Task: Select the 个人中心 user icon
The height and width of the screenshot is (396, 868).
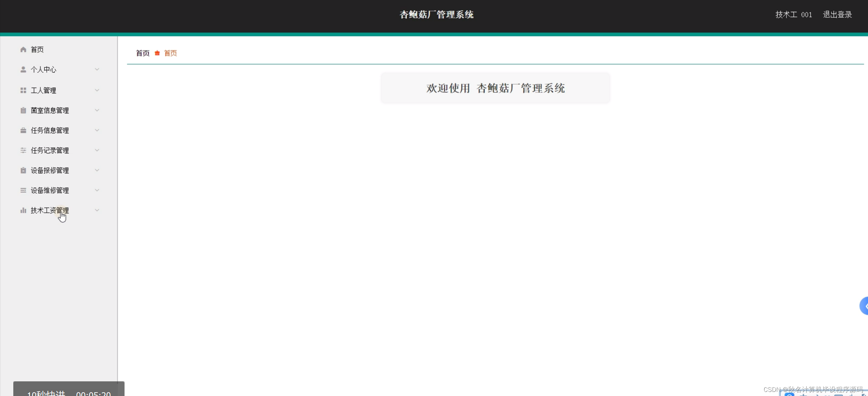Action: point(23,70)
